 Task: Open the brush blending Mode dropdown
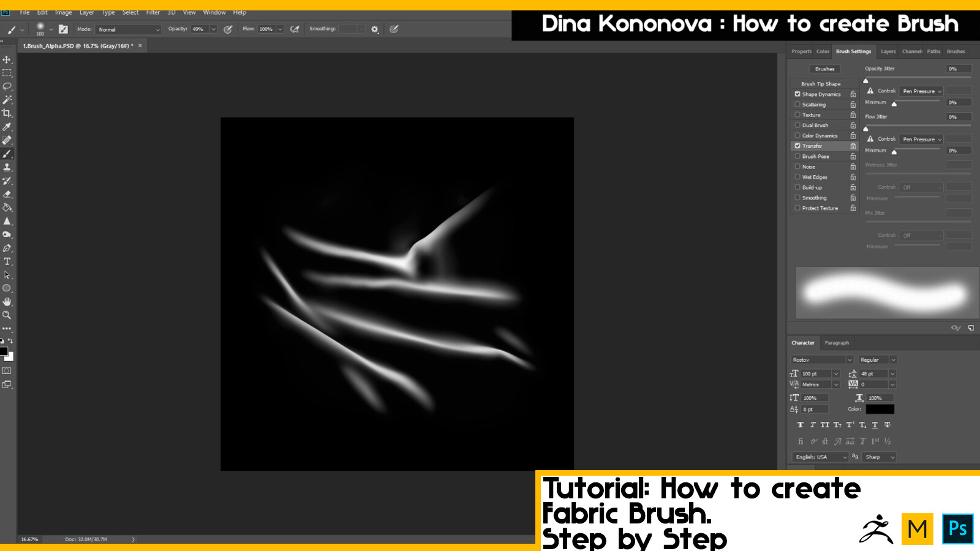pos(129,29)
